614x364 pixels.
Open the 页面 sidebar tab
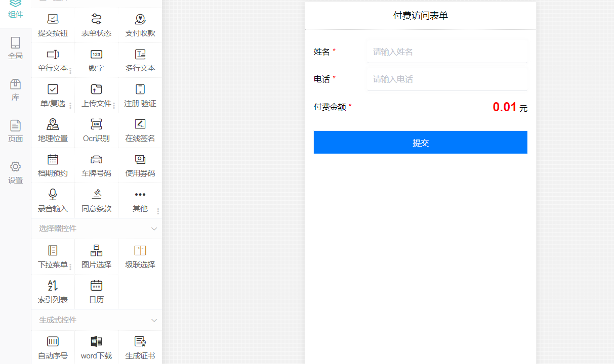pyautogui.click(x=16, y=131)
